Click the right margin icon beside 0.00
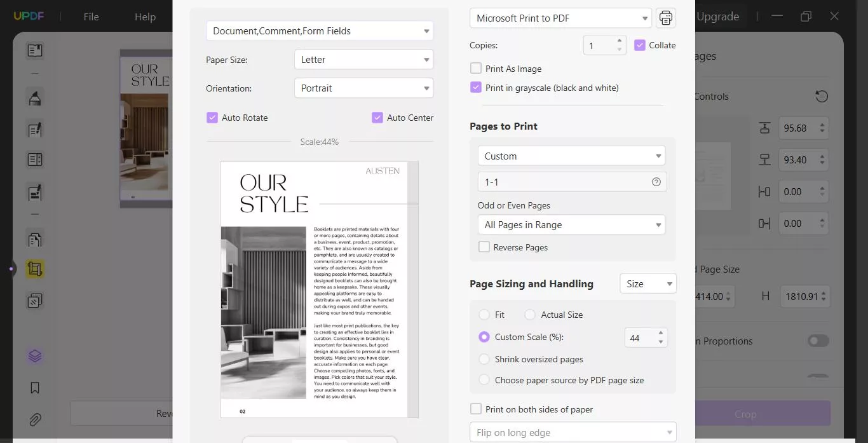This screenshot has height=443, width=868. pos(764,224)
